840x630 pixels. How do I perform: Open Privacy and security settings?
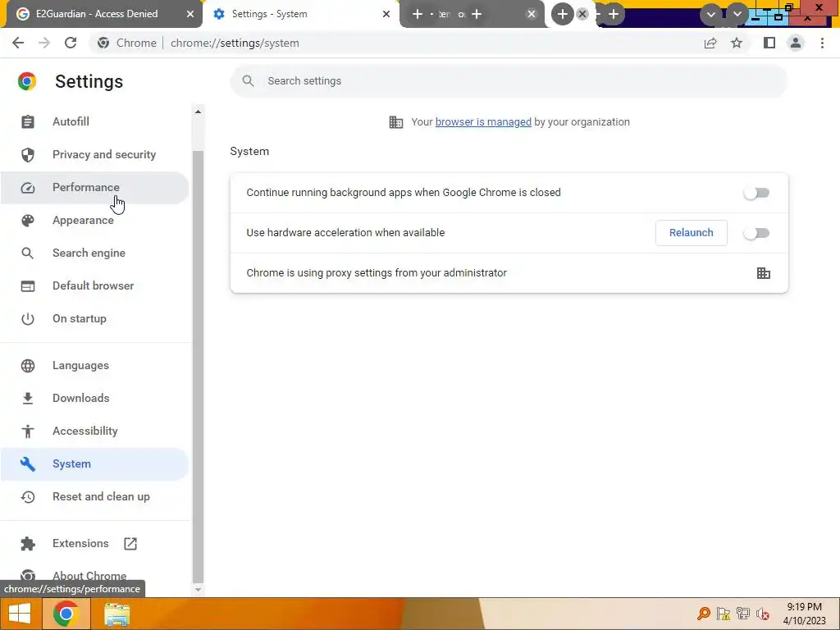click(95, 155)
